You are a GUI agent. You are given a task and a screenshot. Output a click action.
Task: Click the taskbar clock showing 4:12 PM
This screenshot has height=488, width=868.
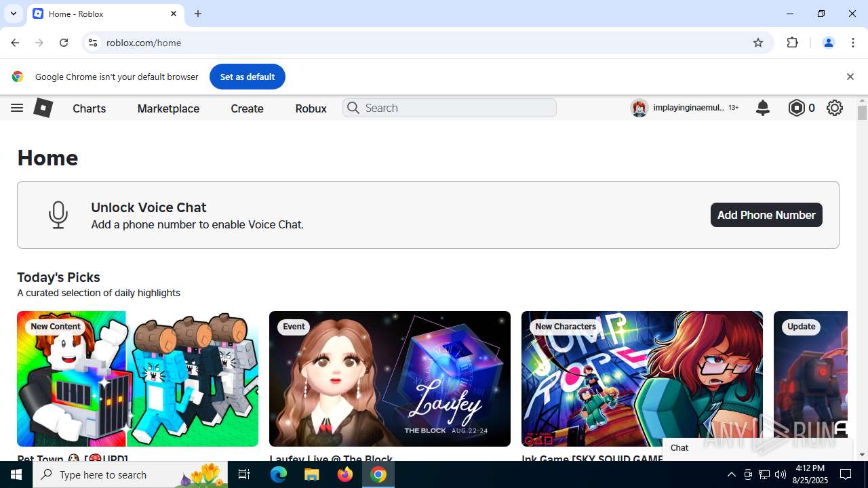810,474
